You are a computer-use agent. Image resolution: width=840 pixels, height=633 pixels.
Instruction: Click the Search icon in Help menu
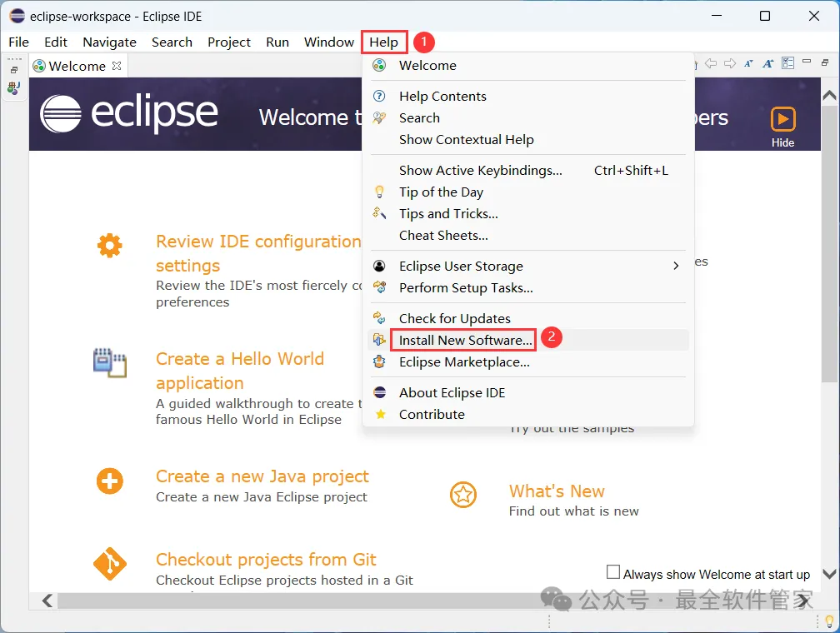click(379, 117)
